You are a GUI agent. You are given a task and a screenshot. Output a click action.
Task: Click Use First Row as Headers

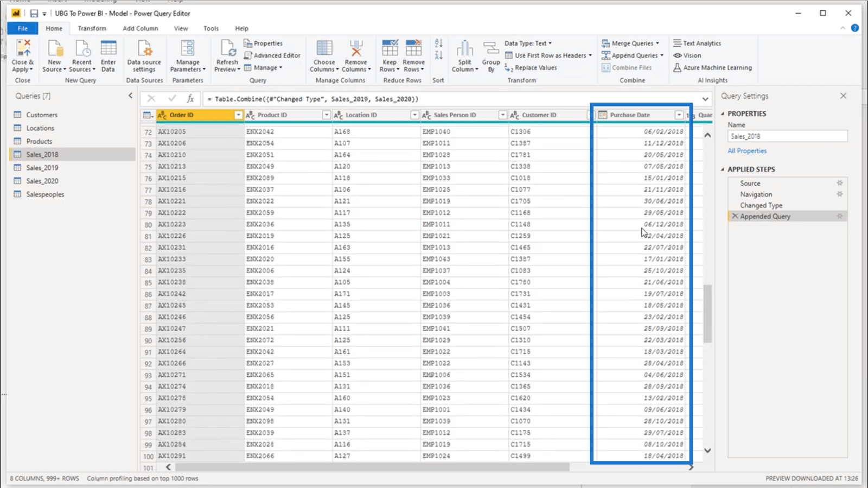(x=548, y=55)
